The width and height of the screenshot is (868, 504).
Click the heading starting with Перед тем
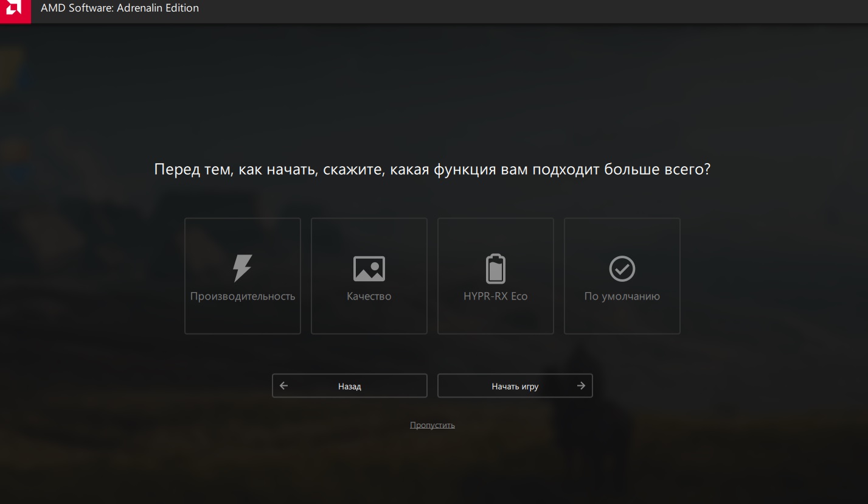(x=432, y=169)
